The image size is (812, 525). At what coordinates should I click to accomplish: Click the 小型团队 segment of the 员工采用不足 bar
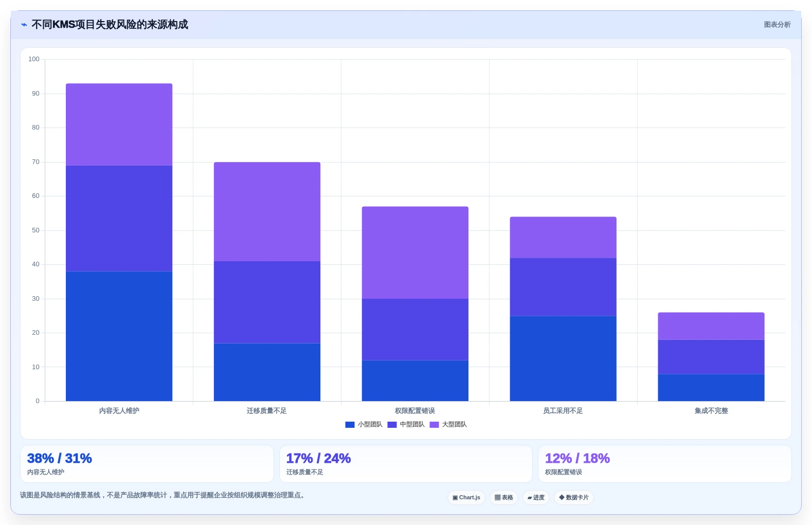(563, 358)
